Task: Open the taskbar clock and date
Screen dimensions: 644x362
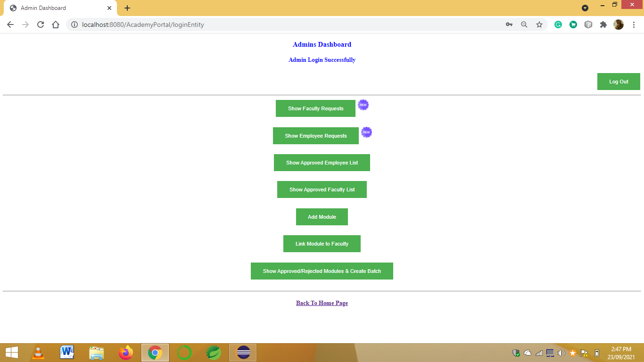Action: tap(621, 353)
